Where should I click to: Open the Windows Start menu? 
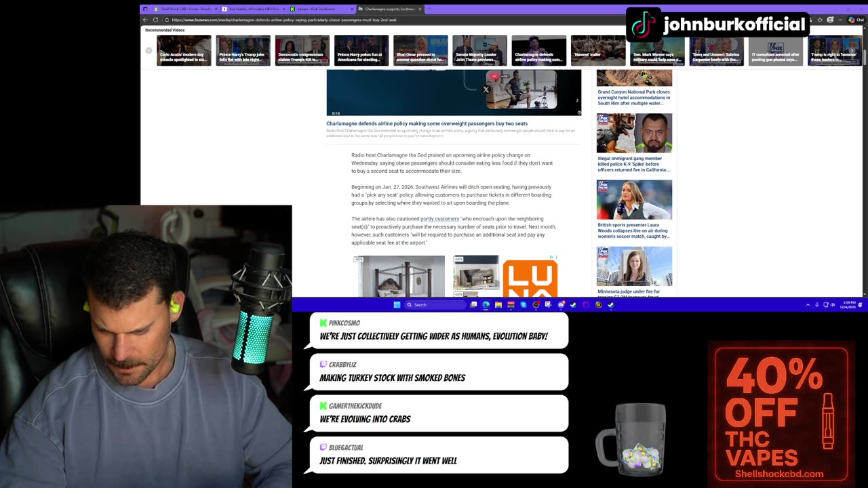(397, 305)
